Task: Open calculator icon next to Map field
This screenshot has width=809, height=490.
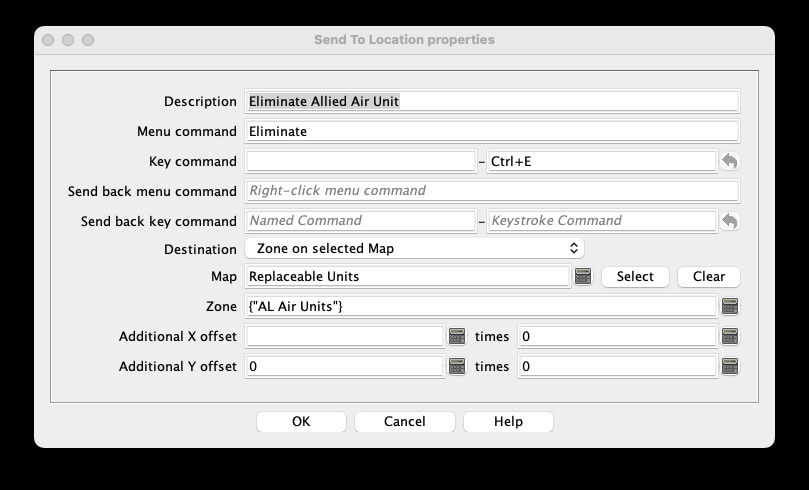Action: pyautogui.click(x=584, y=277)
